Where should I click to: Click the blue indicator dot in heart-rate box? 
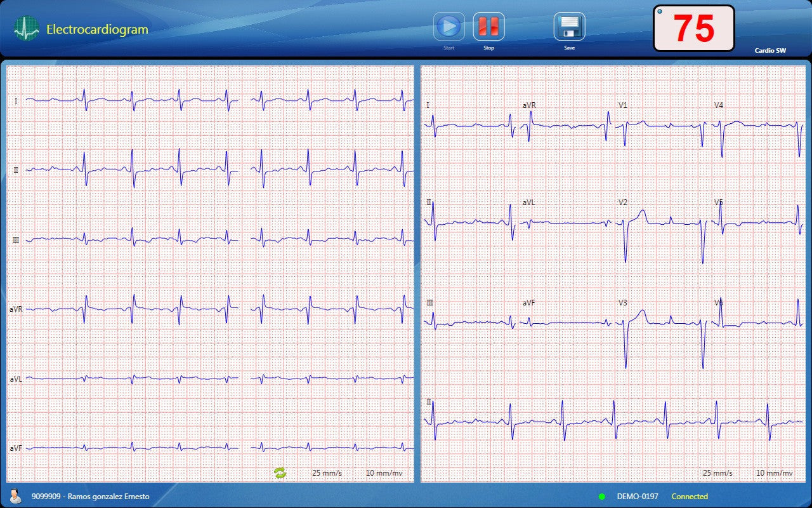660,11
